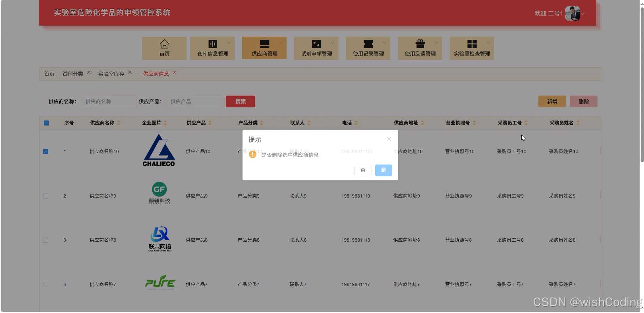This screenshot has width=644, height=313.
Task: Click the 新增 add button
Action: pos(552,101)
